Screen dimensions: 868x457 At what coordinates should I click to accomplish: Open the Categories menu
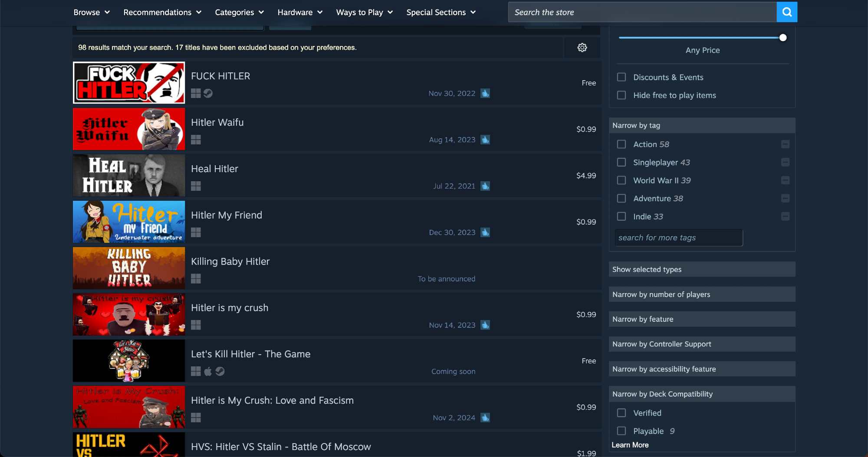pyautogui.click(x=239, y=12)
